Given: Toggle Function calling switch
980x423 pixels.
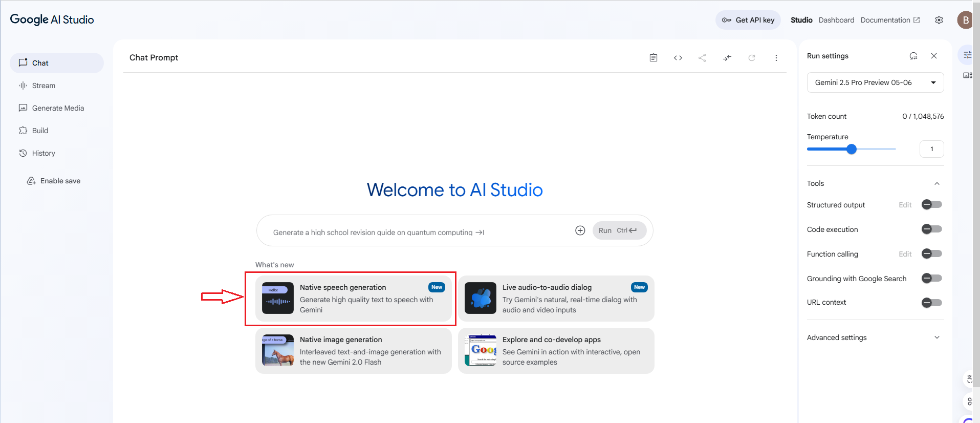Looking at the screenshot, I should (x=932, y=254).
